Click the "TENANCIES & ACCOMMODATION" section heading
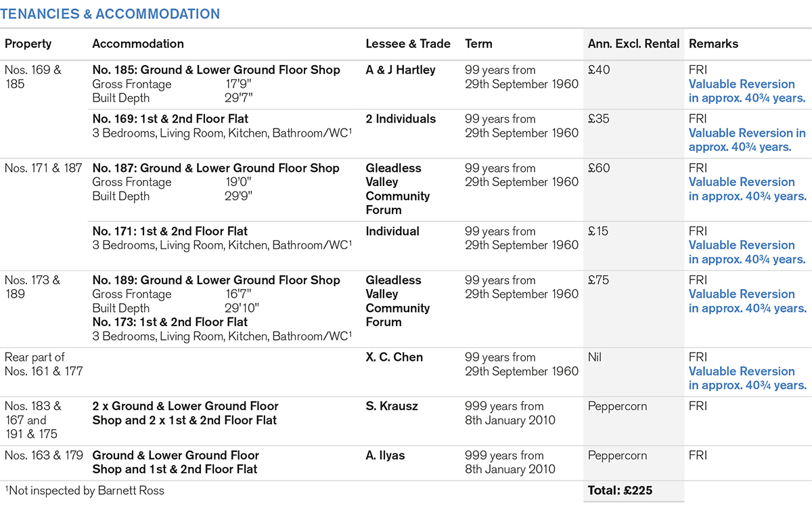The image size is (812, 511). pos(112,14)
